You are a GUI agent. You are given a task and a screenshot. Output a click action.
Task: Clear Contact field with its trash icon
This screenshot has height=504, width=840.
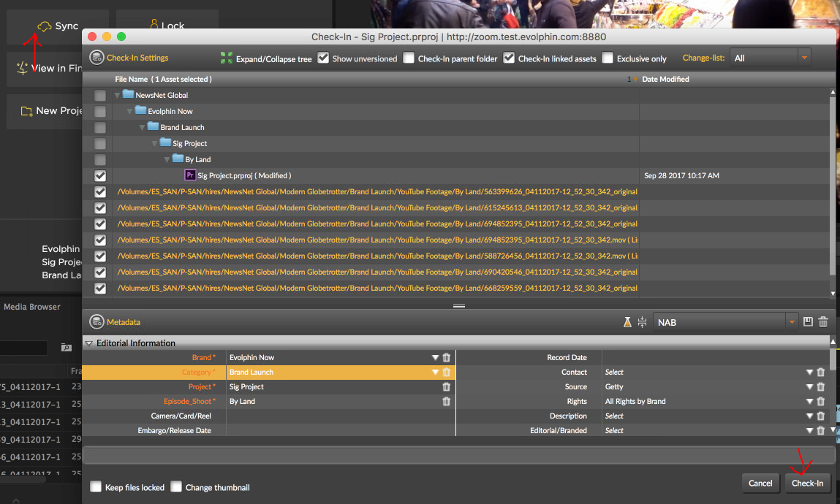point(821,372)
